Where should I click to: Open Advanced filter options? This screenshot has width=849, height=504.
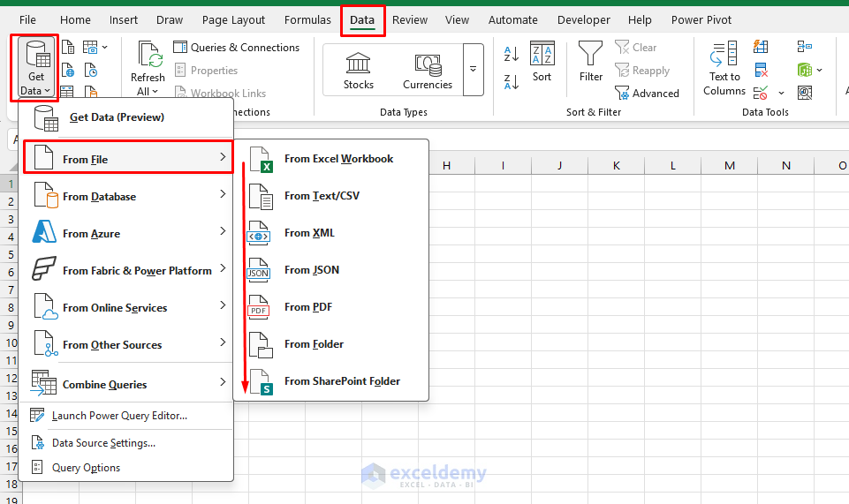647,93
